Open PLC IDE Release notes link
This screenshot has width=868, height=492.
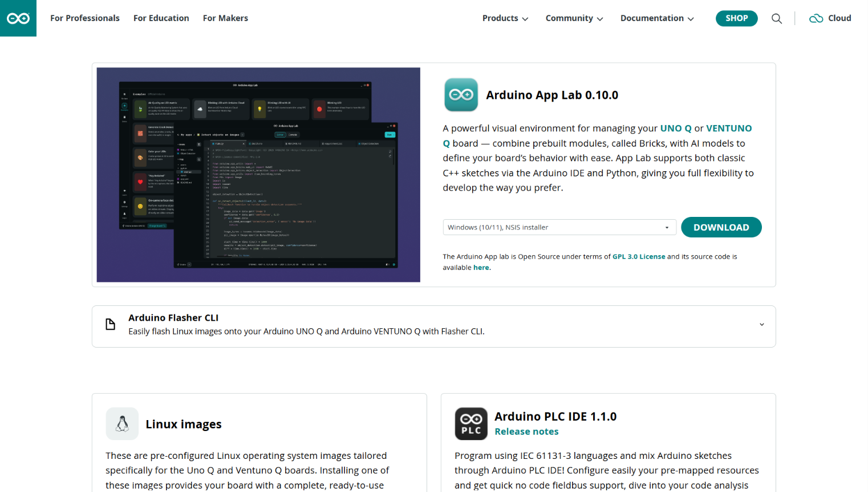pos(526,431)
